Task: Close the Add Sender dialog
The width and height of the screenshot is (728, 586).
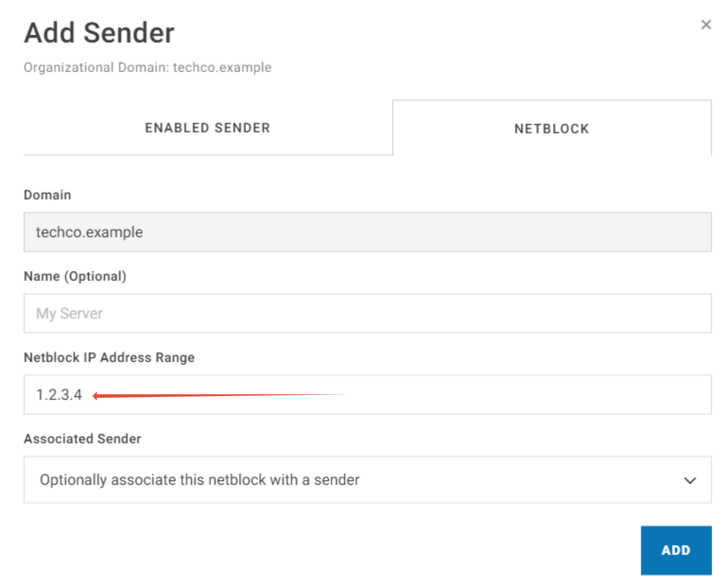Action: 706,25
